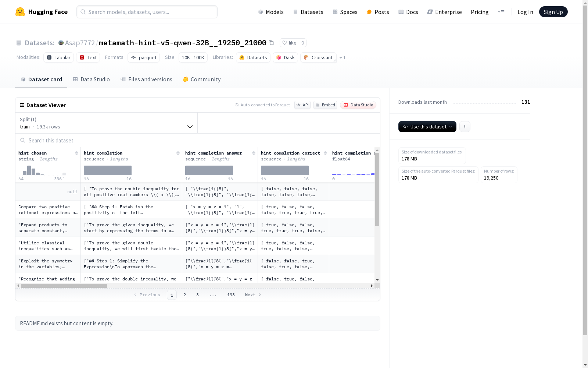Select the 10K - 100K size tag

(x=193, y=57)
